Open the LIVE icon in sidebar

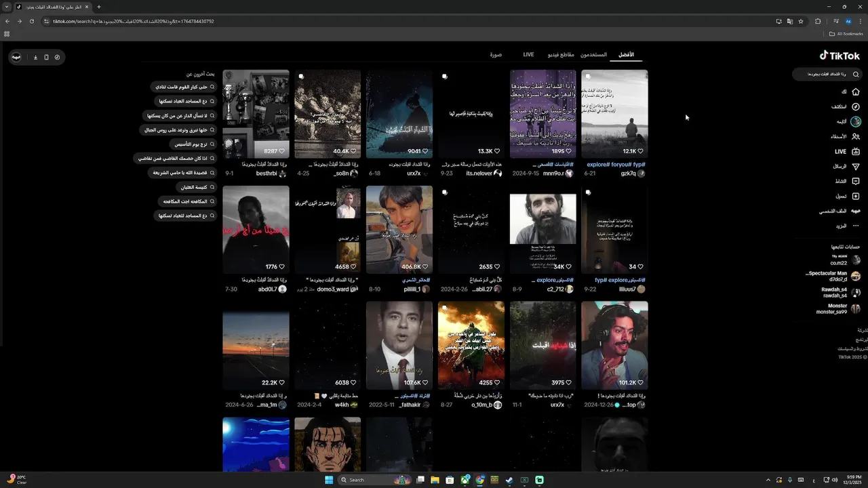pos(856,152)
